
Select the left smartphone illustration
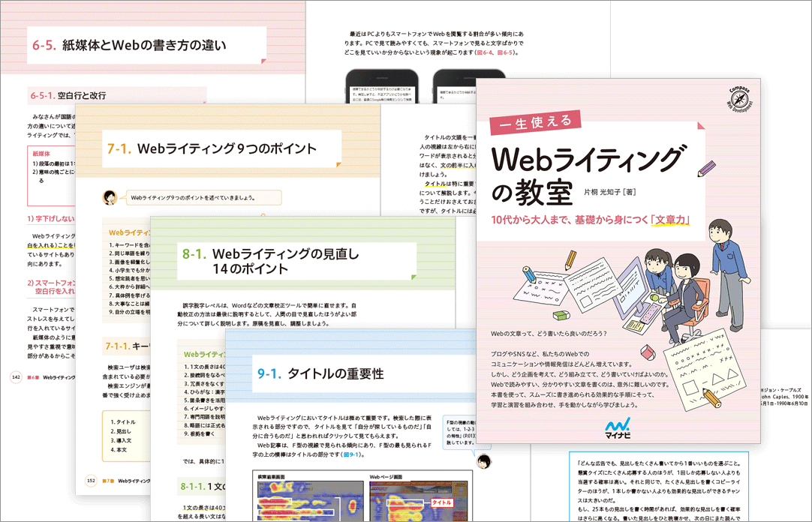(x=382, y=86)
